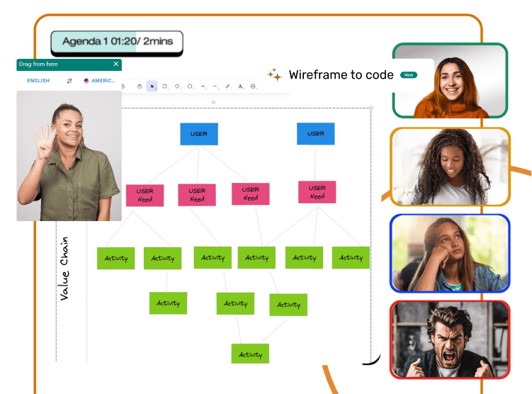Click the rotation handle above the selection frame
532x394 pixels.
pos(213,102)
